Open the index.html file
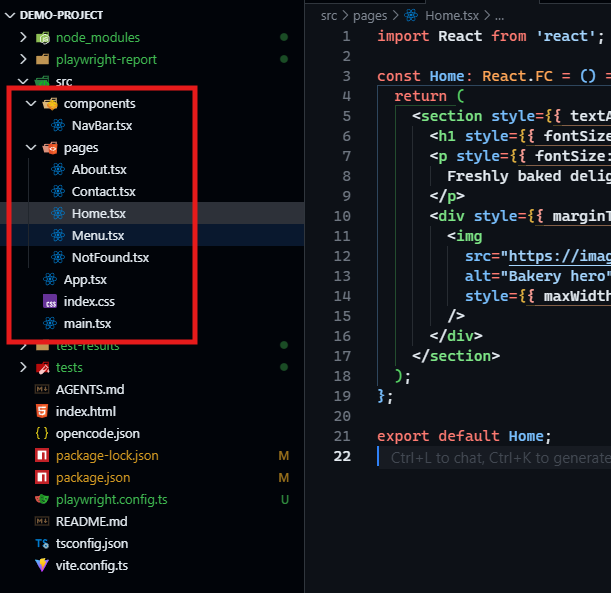The height and width of the screenshot is (593, 611). point(86,411)
